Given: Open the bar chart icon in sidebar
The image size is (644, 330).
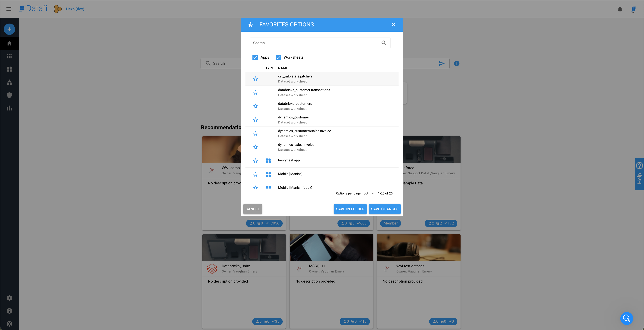Looking at the screenshot, I should point(9,108).
